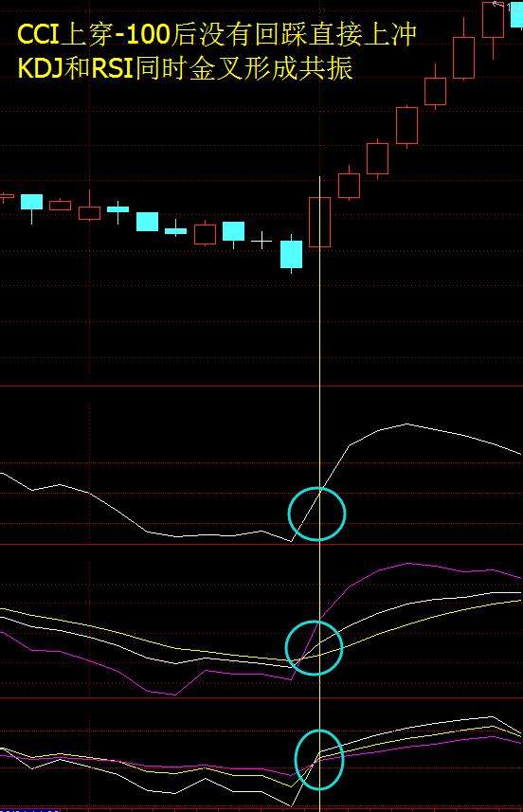The height and width of the screenshot is (812, 523).
Task: Click the tall cyan candle just before the breakout
Action: pyautogui.click(x=291, y=254)
